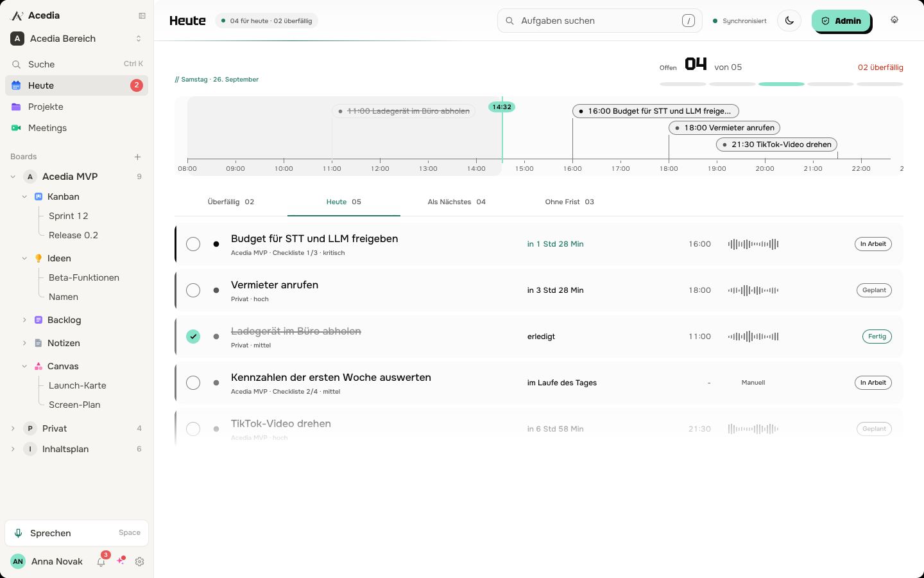This screenshot has width=924, height=578.
Task: Click the green highlighted progress segment
Action: point(782,84)
